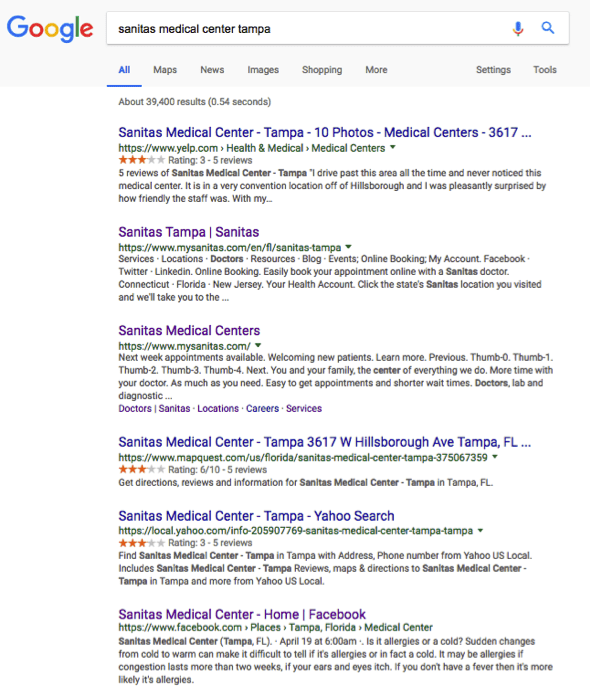The image size is (591, 696).
Task: Follow the 'Locations' sitelink
Action: coord(218,408)
